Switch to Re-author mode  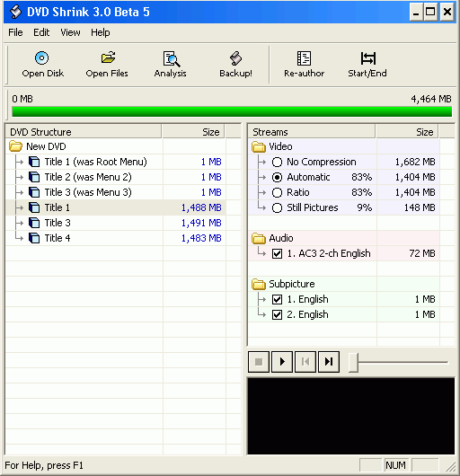(304, 65)
